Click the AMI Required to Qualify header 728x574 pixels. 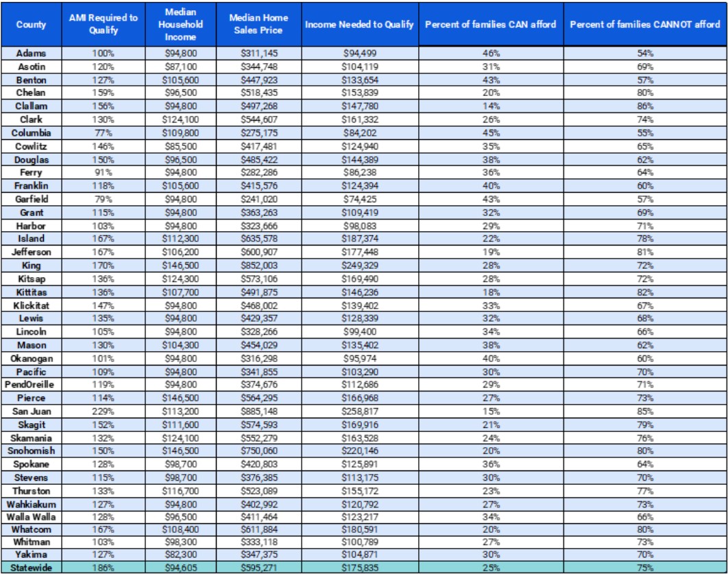point(103,25)
